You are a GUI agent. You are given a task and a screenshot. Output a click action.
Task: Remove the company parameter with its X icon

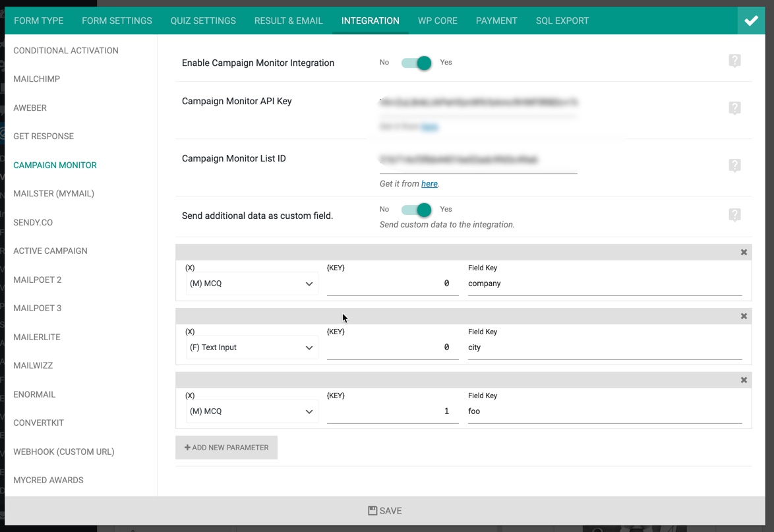(x=744, y=252)
